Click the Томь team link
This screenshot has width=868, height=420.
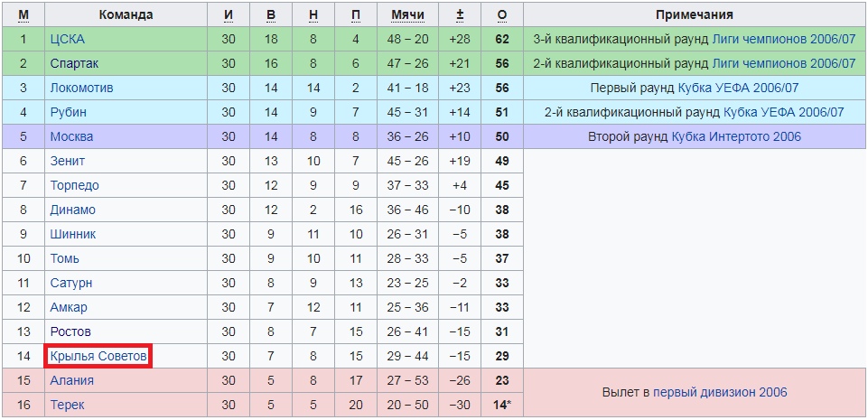point(65,258)
